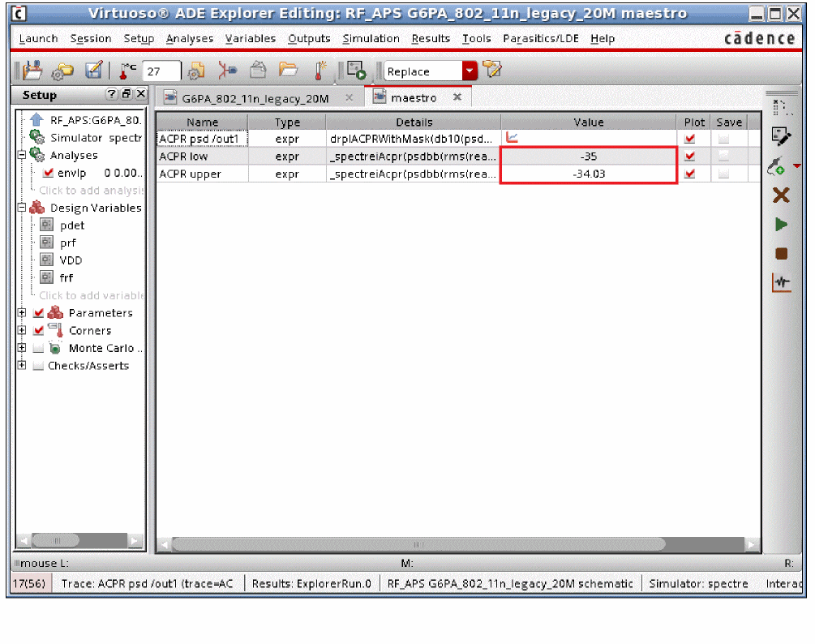Viewport: 815px width, 644px height.
Task: Click the plot waveform icon in sidebar
Action: [x=781, y=283]
